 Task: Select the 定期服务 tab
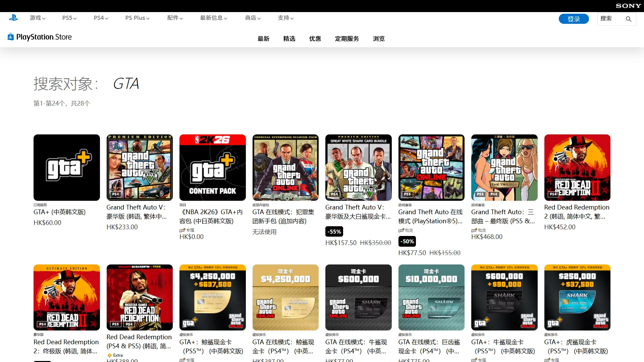[x=347, y=39]
